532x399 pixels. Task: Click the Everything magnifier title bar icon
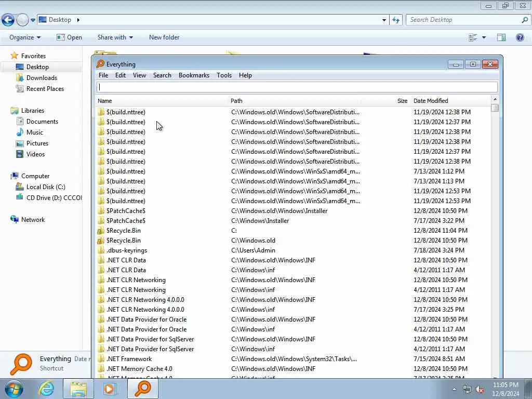click(x=100, y=64)
